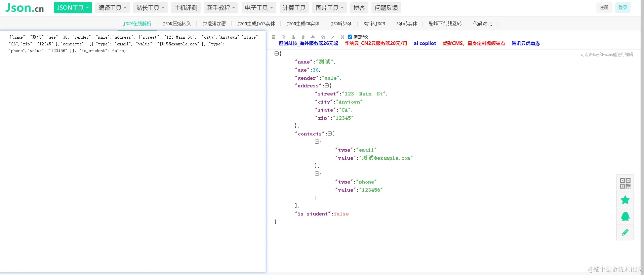Open the 图片工具 dropdown menu
Viewport: 644px width, 275px height.
pyautogui.click(x=329, y=8)
